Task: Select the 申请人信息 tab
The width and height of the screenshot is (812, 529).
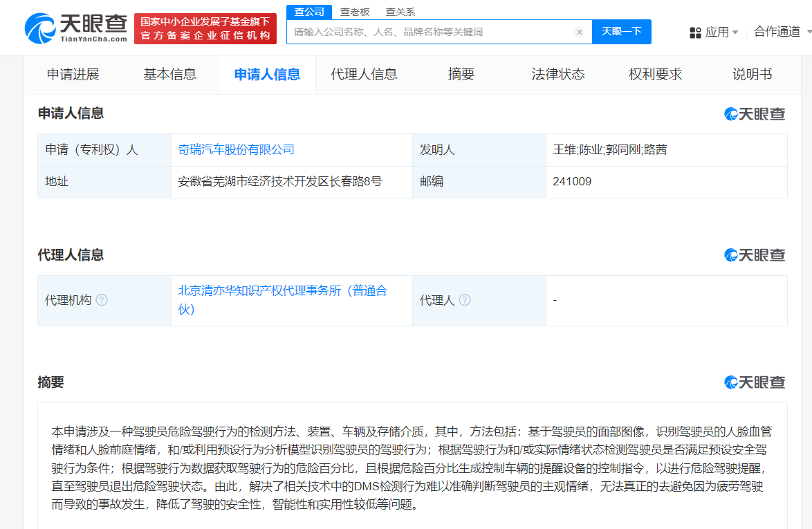Action: [x=267, y=75]
